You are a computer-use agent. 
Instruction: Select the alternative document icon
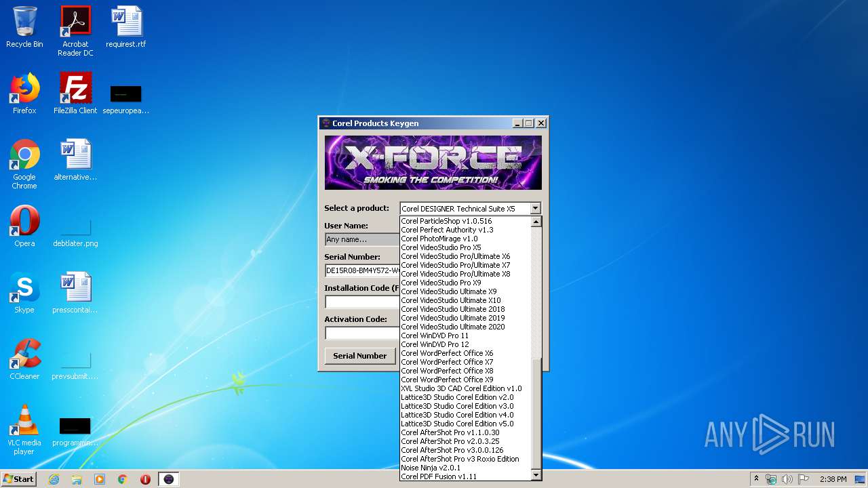(75, 160)
